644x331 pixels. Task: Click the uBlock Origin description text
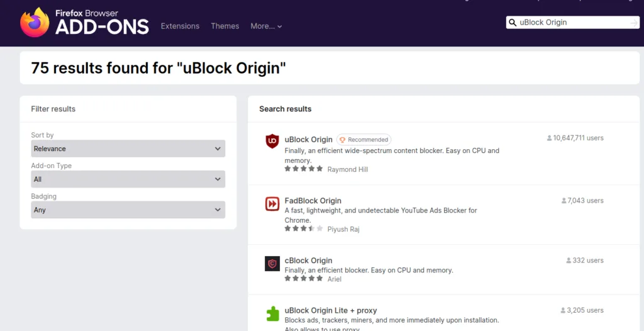(x=392, y=155)
